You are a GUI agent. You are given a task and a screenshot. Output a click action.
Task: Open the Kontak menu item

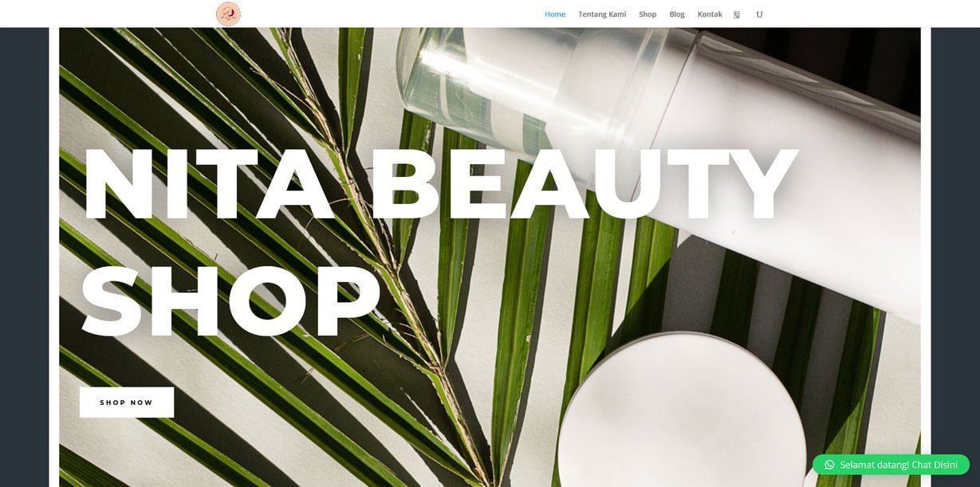coord(710,14)
